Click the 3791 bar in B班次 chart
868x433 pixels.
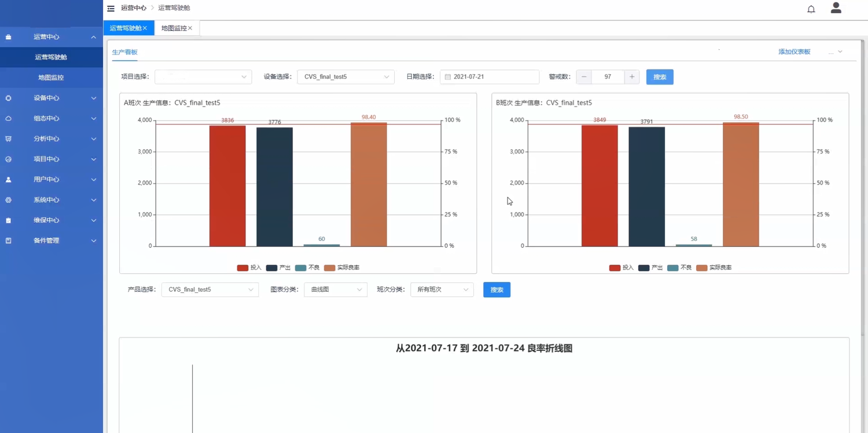pyautogui.click(x=647, y=187)
